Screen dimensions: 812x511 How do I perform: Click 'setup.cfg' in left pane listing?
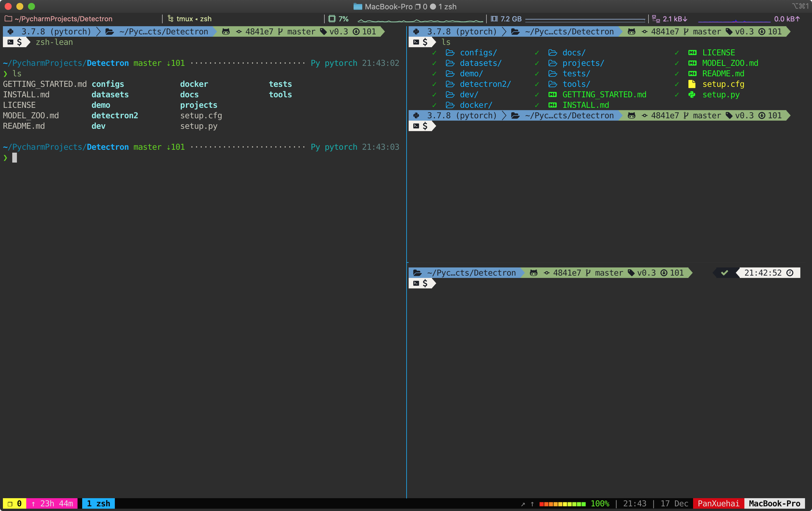201,115
